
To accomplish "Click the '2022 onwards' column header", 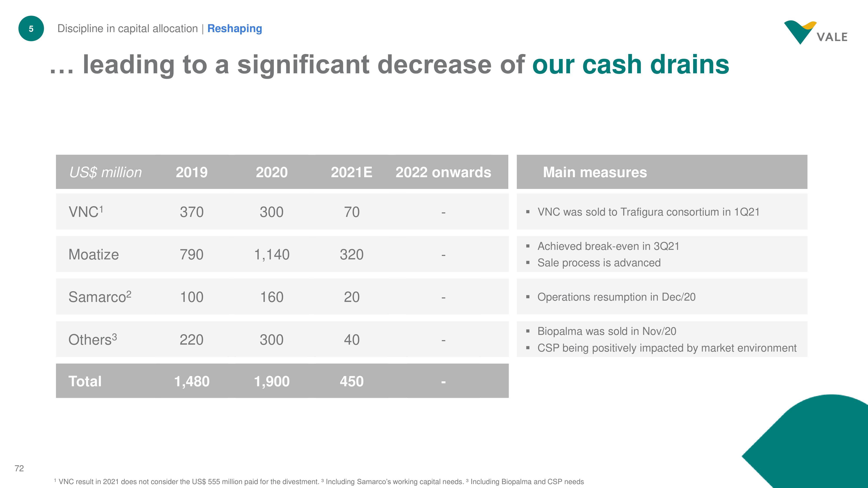I will [x=443, y=172].
